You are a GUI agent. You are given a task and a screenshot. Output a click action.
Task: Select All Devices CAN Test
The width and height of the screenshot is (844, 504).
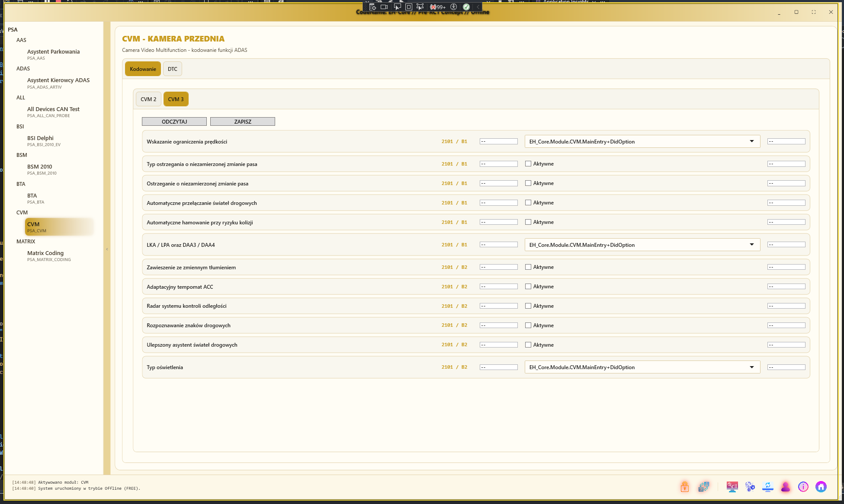(x=53, y=112)
